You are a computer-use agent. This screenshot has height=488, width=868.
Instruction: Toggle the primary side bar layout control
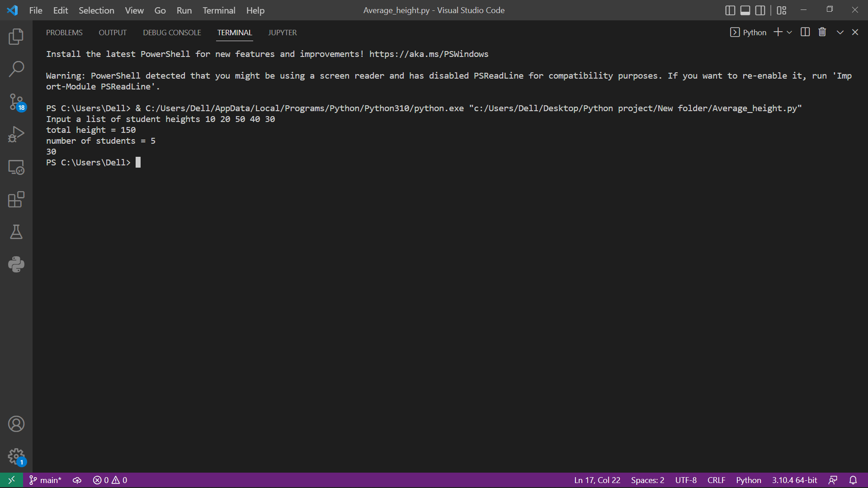730,10
